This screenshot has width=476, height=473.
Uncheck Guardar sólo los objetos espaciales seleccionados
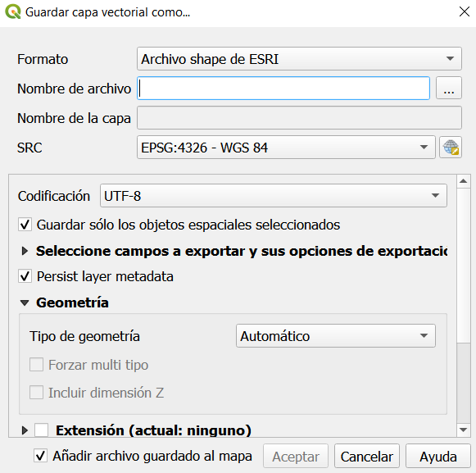(25, 225)
